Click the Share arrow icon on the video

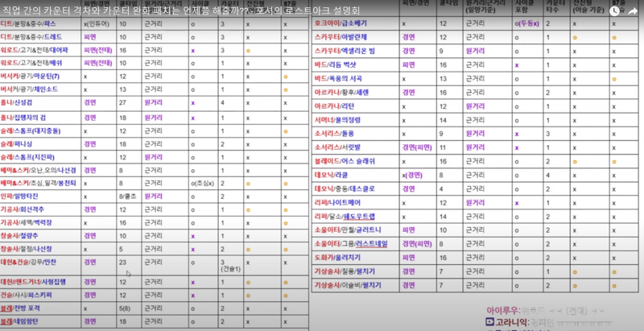tap(633, 11)
